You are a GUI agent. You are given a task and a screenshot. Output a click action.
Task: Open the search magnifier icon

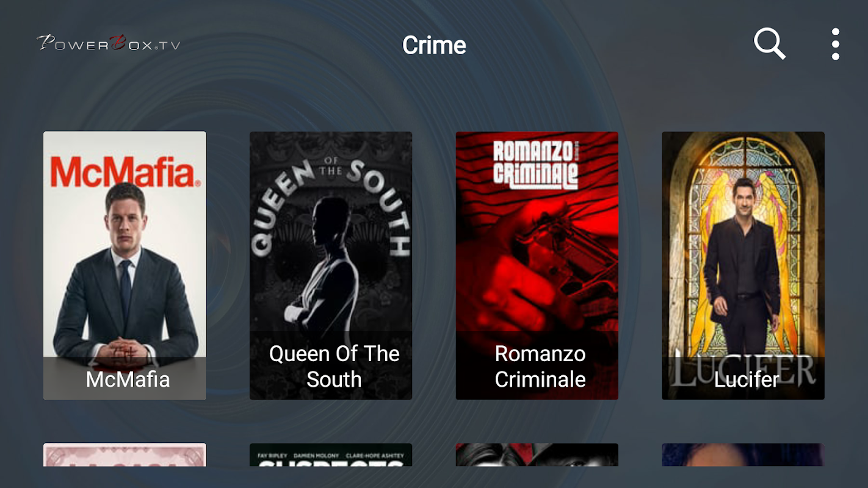click(x=769, y=44)
